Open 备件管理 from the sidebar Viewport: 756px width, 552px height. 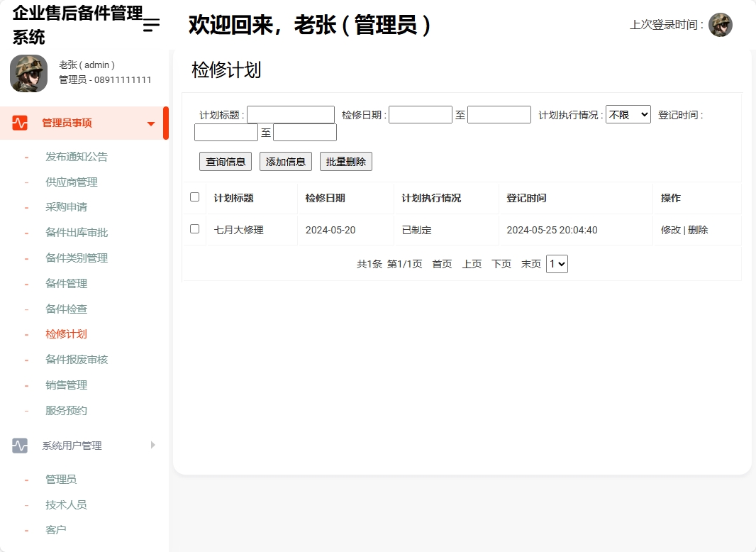(67, 283)
